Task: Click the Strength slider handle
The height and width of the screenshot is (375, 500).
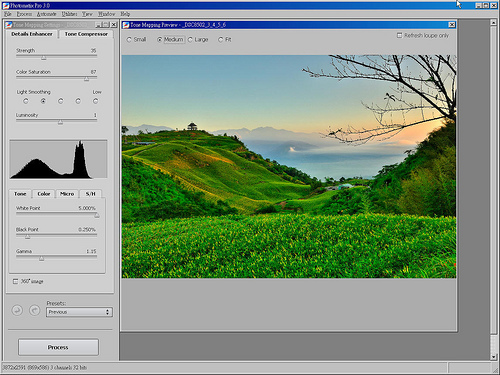Action: point(44,58)
